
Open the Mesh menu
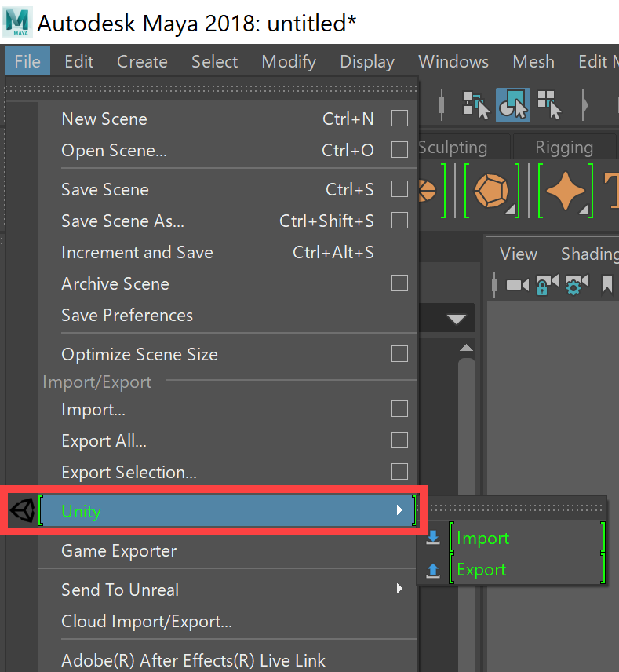(x=533, y=62)
